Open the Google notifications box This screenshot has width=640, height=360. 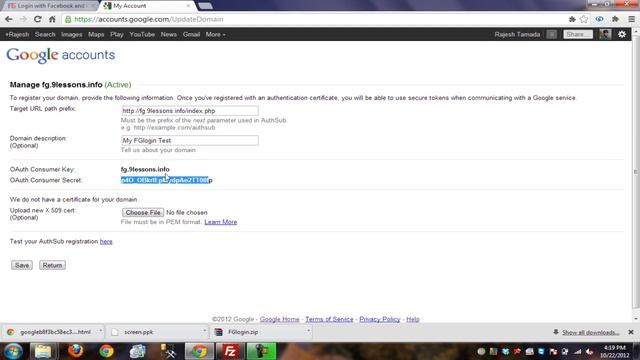[551, 34]
